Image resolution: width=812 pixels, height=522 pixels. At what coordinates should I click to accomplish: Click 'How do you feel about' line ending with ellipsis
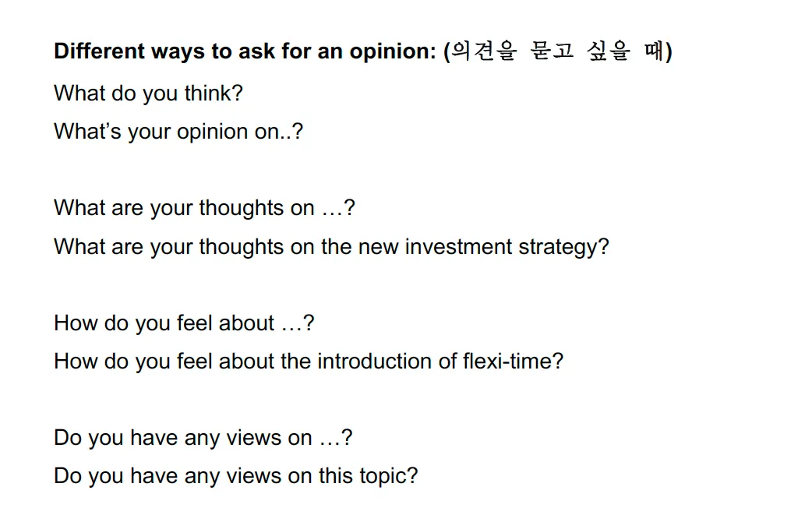pyautogui.click(x=184, y=323)
